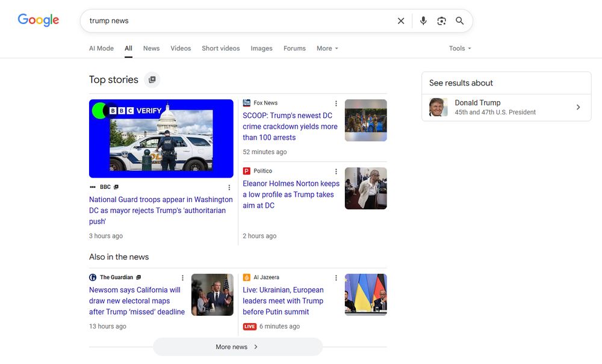This screenshot has width=602, height=364.
Task: Open three-dot menu for Al Jazeera story
Action: point(336,278)
